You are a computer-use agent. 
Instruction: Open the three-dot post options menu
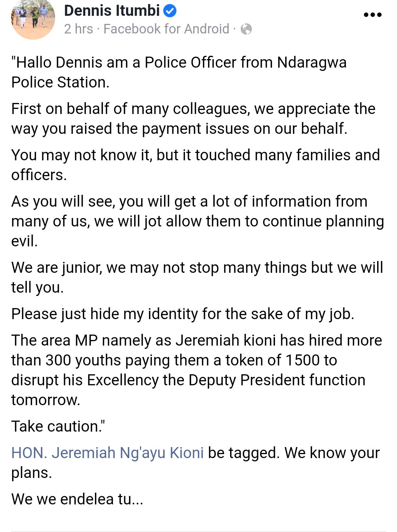click(372, 15)
